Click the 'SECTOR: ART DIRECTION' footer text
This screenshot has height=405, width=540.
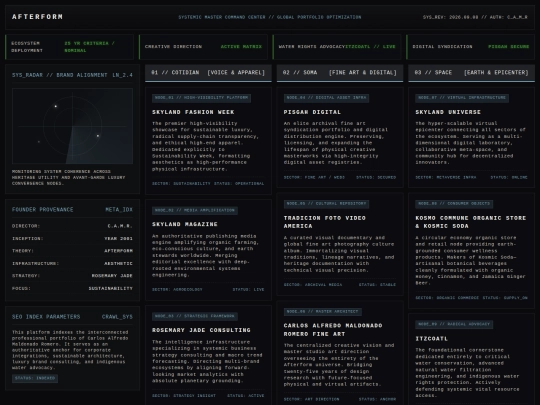pyautogui.click(x=311, y=399)
